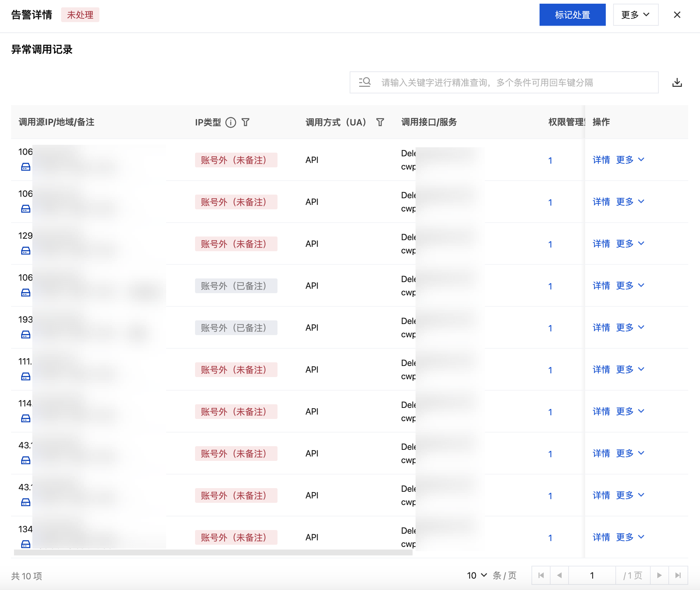Open the 10 条/页 page size dropdown

pos(477,575)
